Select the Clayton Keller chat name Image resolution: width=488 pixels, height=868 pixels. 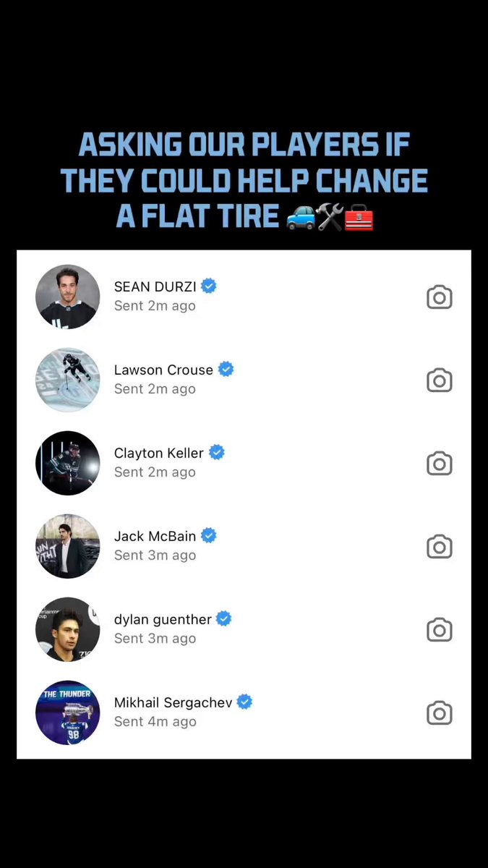158,454
